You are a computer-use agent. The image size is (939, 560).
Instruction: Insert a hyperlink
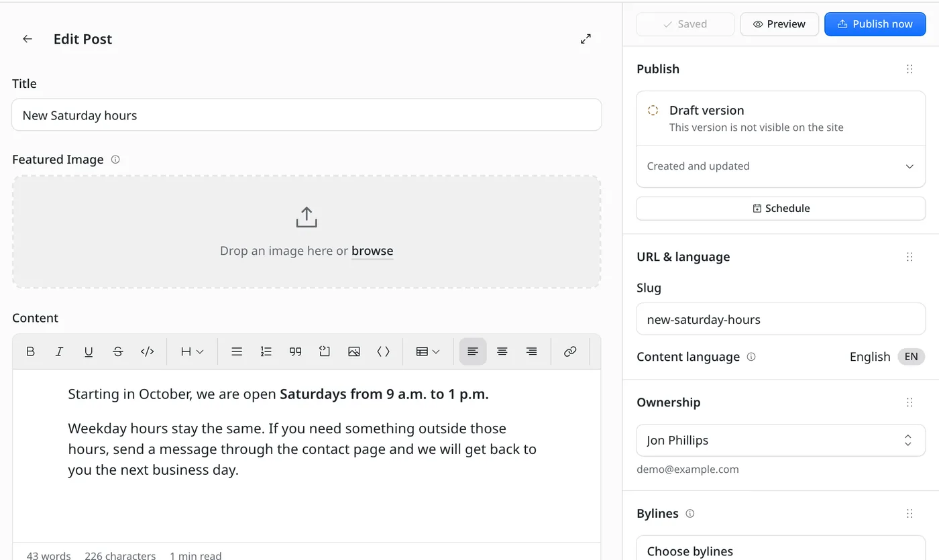point(570,351)
